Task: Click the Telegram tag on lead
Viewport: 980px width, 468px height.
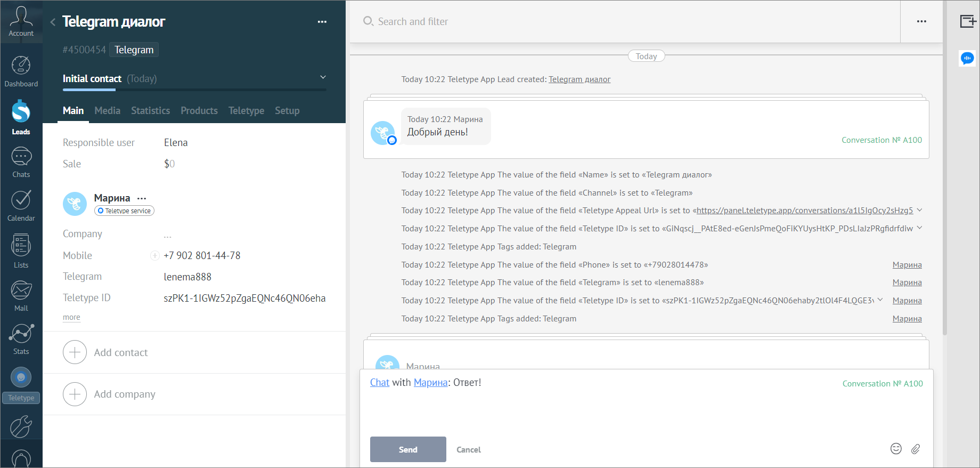Action: point(134,50)
